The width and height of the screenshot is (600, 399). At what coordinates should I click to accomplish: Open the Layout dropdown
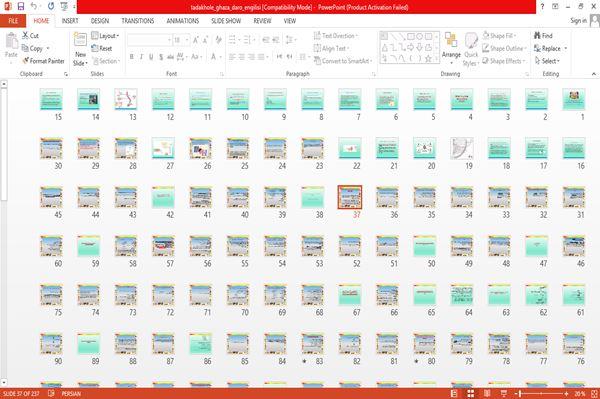click(105, 36)
